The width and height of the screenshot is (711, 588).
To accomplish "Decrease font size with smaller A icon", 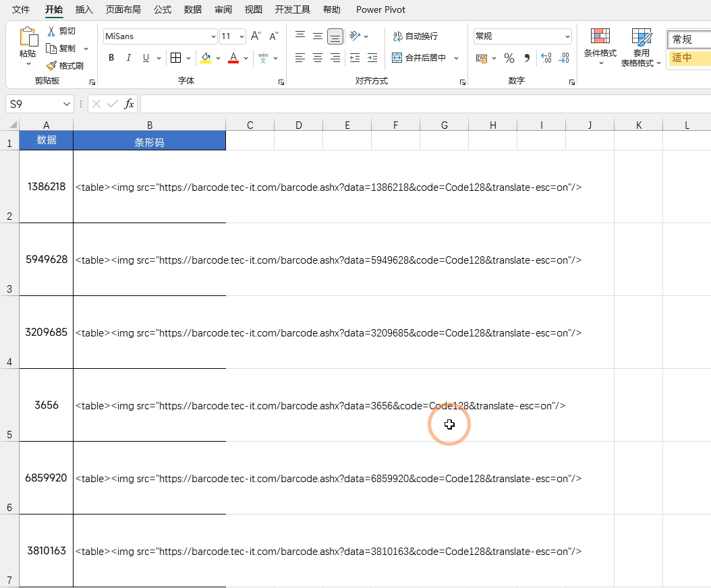I will [273, 36].
